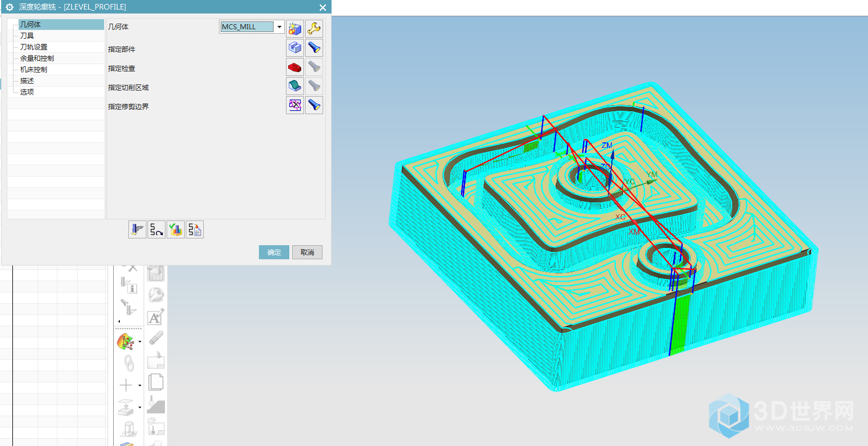Click the red specify check icon
868x446 pixels.
point(295,67)
